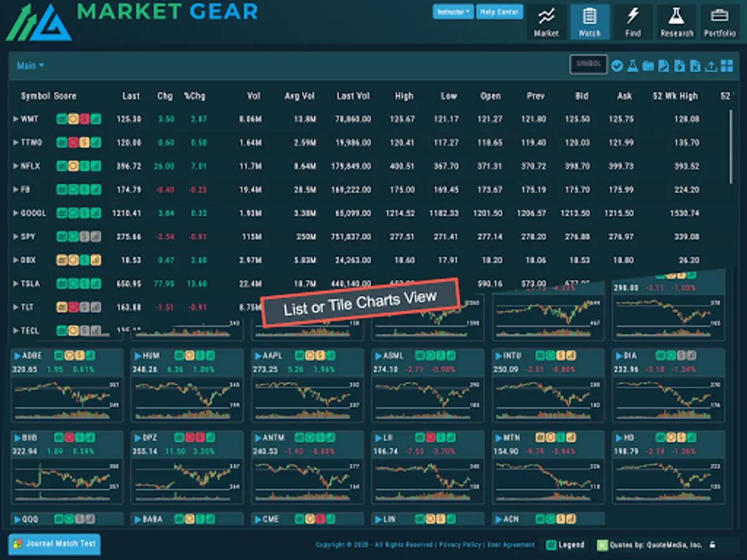Screen dimensions: 747x560
Task: Select the Watch tab
Action: point(590,22)
